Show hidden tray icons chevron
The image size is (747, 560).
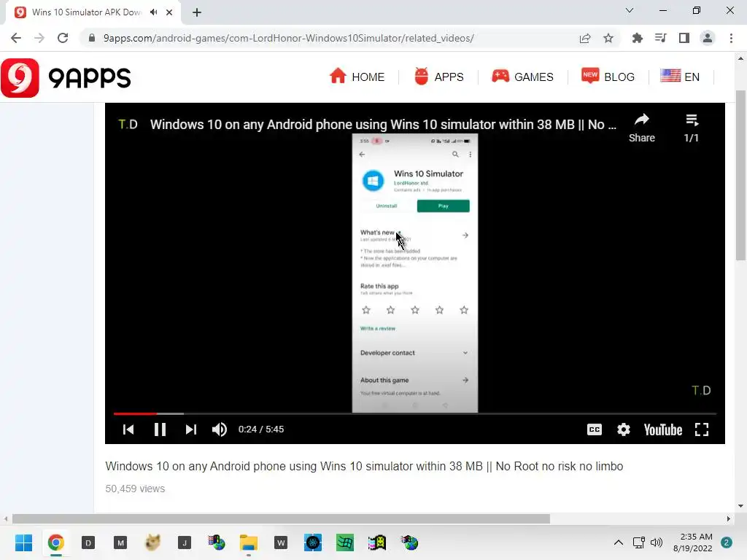coord(619,542)
